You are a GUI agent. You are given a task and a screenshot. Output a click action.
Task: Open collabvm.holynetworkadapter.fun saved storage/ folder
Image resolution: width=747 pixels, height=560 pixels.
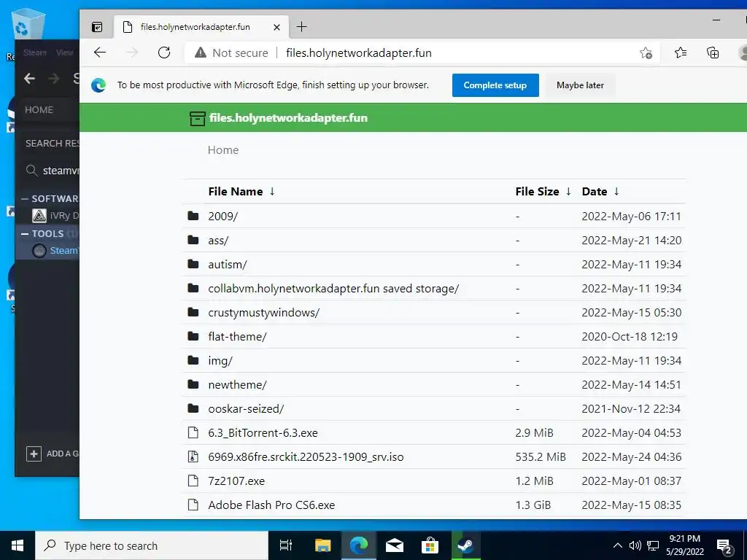coord(333,289)
